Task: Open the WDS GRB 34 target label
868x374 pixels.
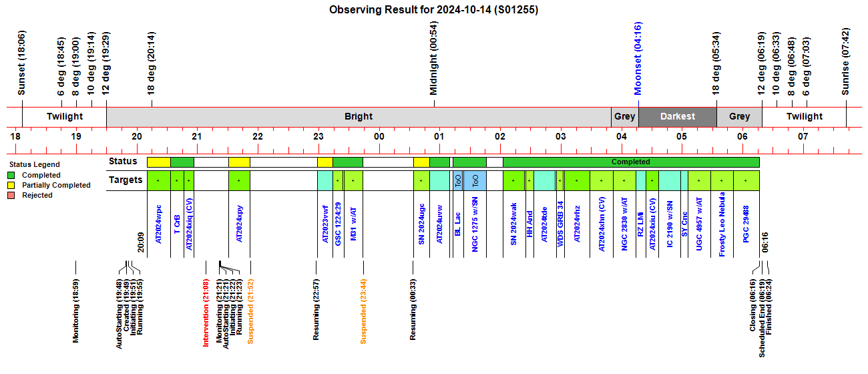Action: [x=560, y=224]
